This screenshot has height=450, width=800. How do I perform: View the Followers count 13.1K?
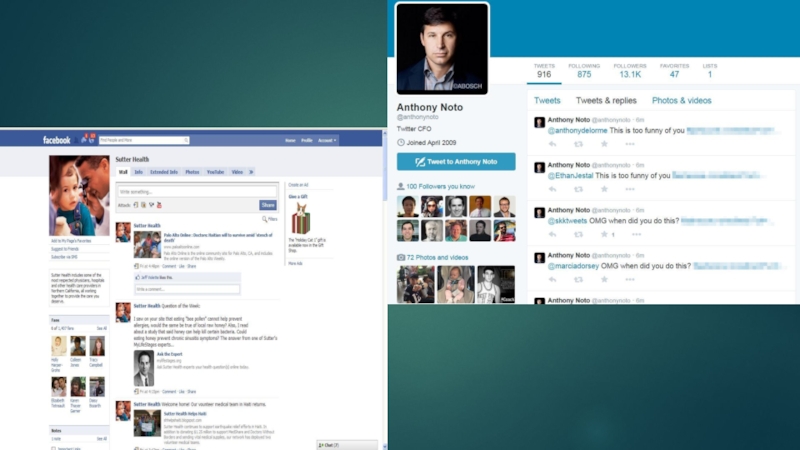[x=630, y=71]
